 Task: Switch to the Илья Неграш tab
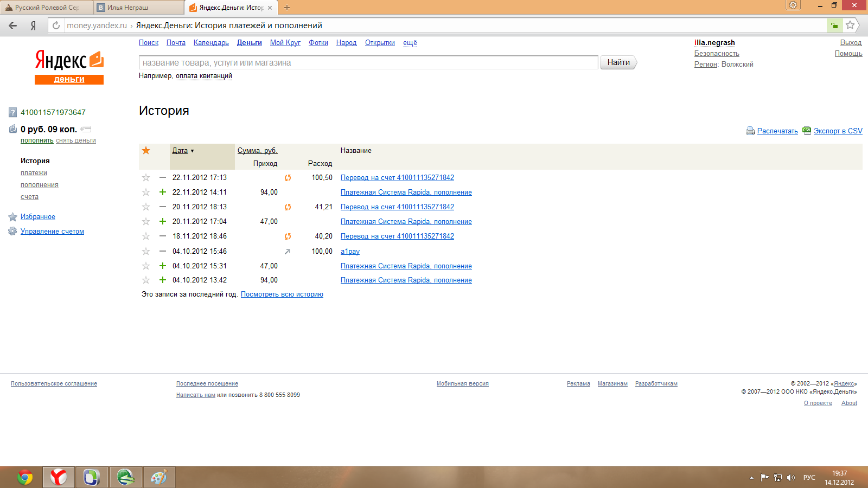tap(138, 8)
